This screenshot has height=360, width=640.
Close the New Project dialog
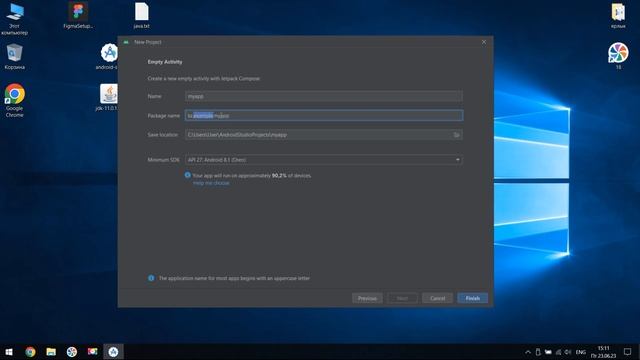pyautogui.click(x=484, y=42)
